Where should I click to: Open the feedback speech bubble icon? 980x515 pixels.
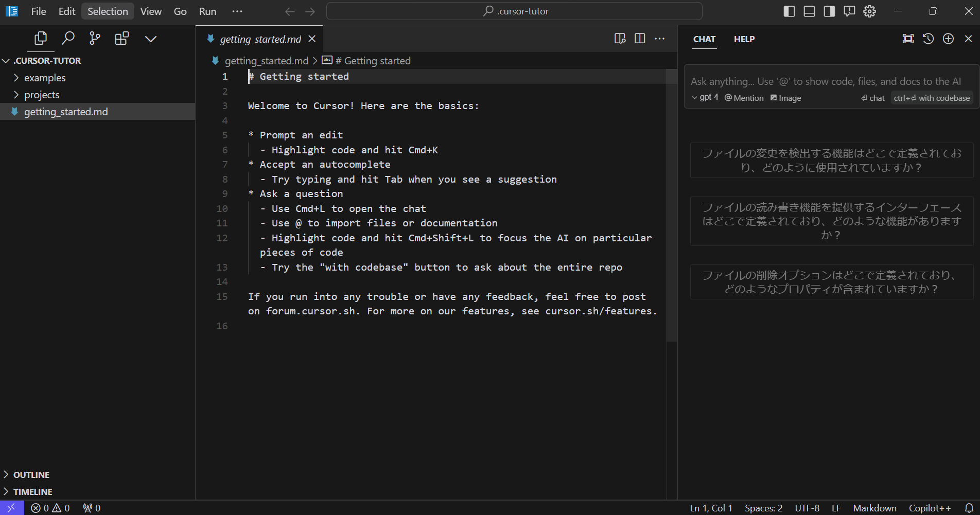(x=849, y=11)
